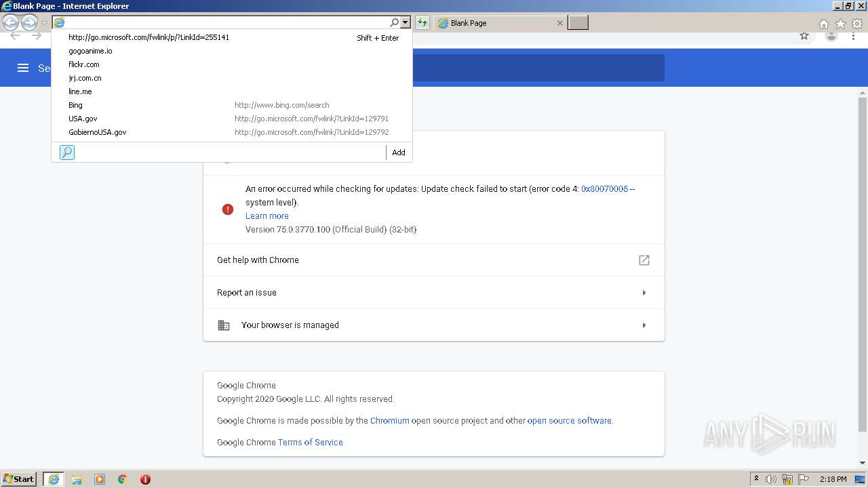
Task: Expand the Report an issue row
Action: (x=434, y=293)
